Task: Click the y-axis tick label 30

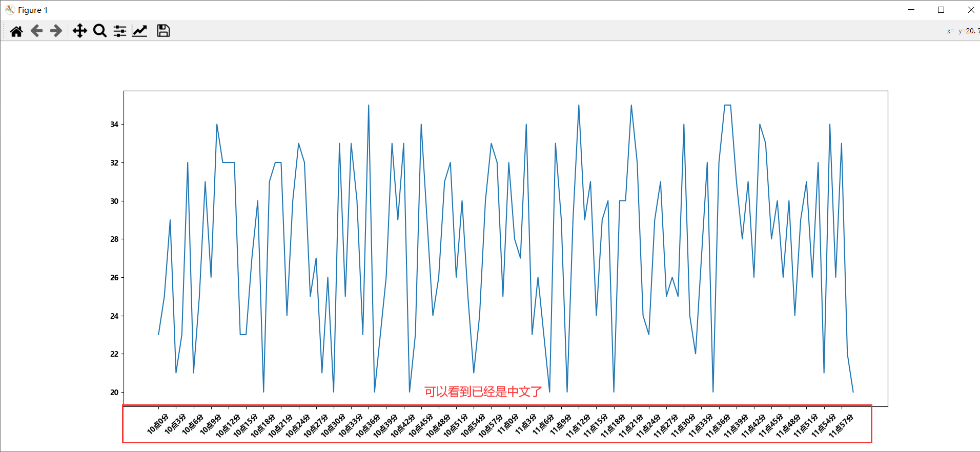Action: coord(114,201)
